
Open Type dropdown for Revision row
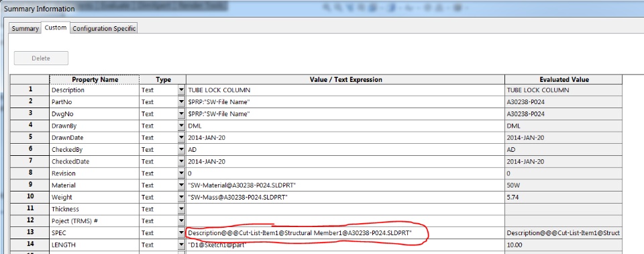pos(182,173)
